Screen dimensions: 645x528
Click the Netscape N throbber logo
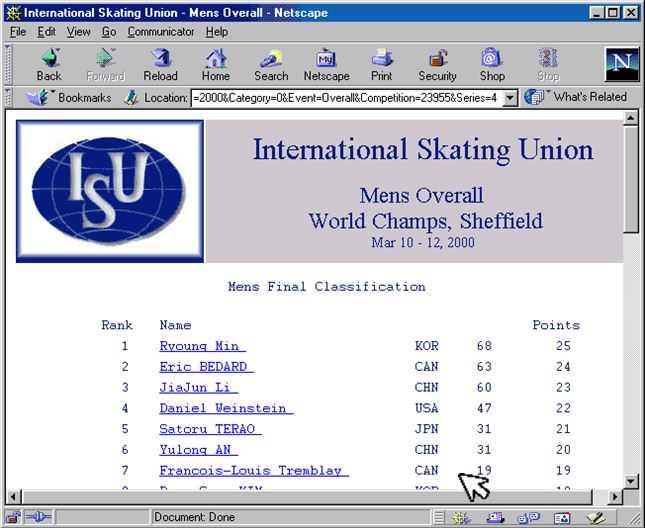pyautogui.click(x=621, y=64)
